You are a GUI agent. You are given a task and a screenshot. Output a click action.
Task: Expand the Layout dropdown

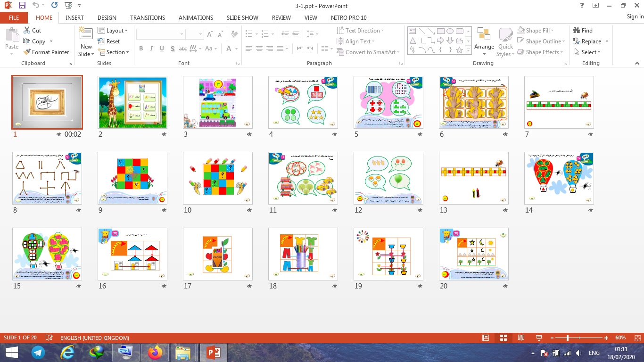coord(113,31)
